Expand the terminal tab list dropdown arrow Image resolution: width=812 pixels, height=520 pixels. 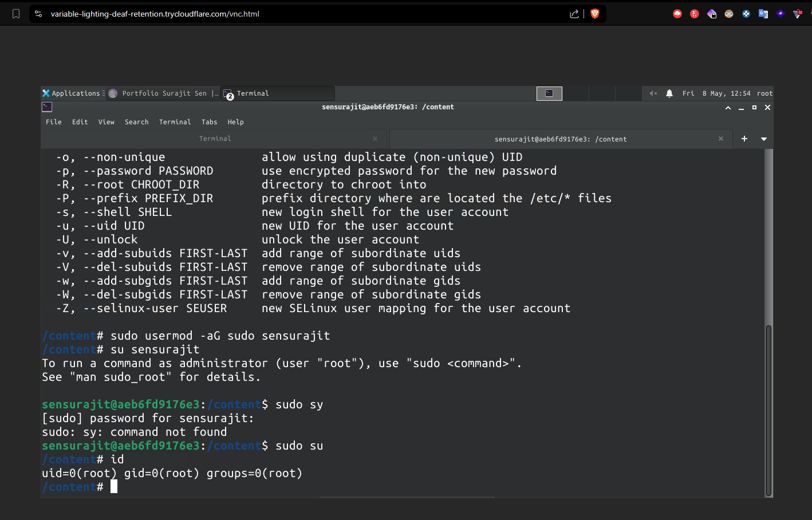(764, 139)
